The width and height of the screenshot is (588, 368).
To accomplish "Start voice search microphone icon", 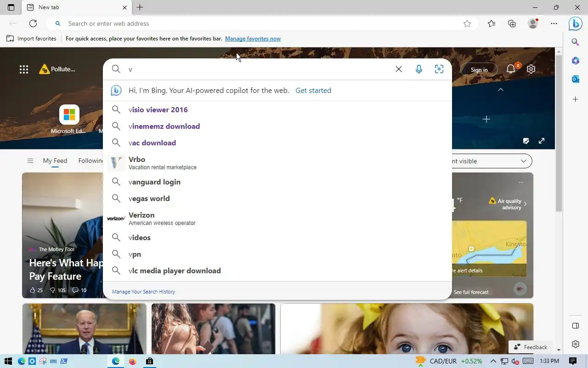I will (419, 69).
